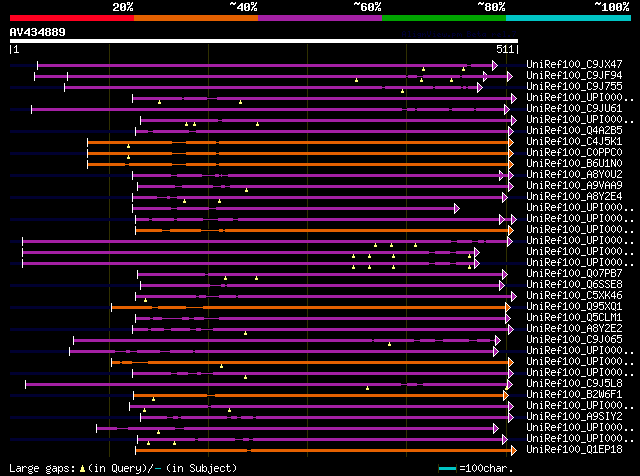Open hit UniRef100_C9JU61
This screenshot has width=640, height=476.
click(x=574, y=108)
